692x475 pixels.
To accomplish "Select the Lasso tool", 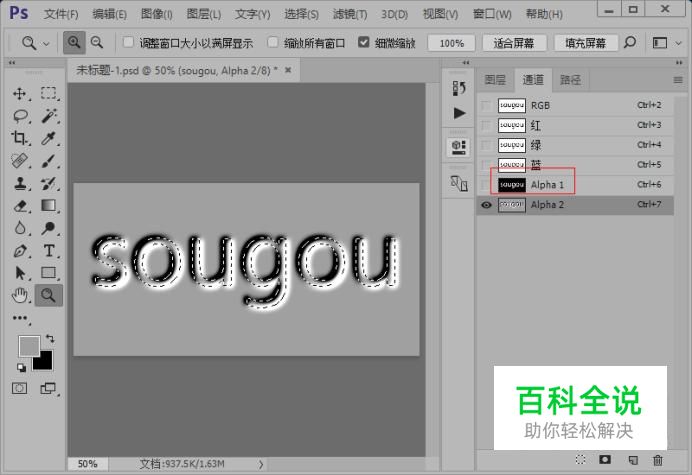I will [x=20, y=116].
